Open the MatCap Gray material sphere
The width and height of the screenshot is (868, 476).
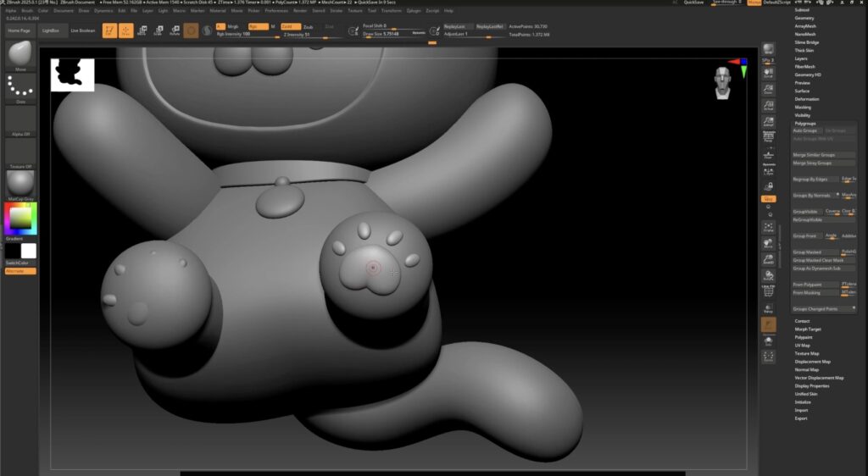coord(20,185)
